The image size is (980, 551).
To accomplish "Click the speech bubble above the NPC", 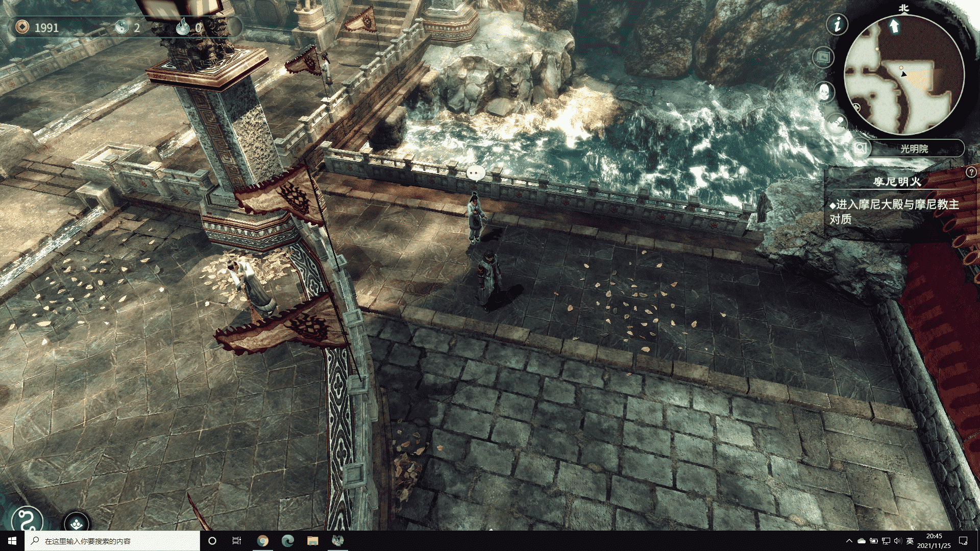I will [475, 173].
